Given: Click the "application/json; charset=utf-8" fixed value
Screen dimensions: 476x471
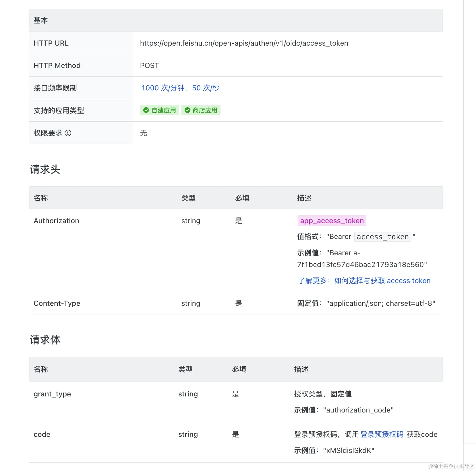Looking at the screenshot, I should 381,303.
